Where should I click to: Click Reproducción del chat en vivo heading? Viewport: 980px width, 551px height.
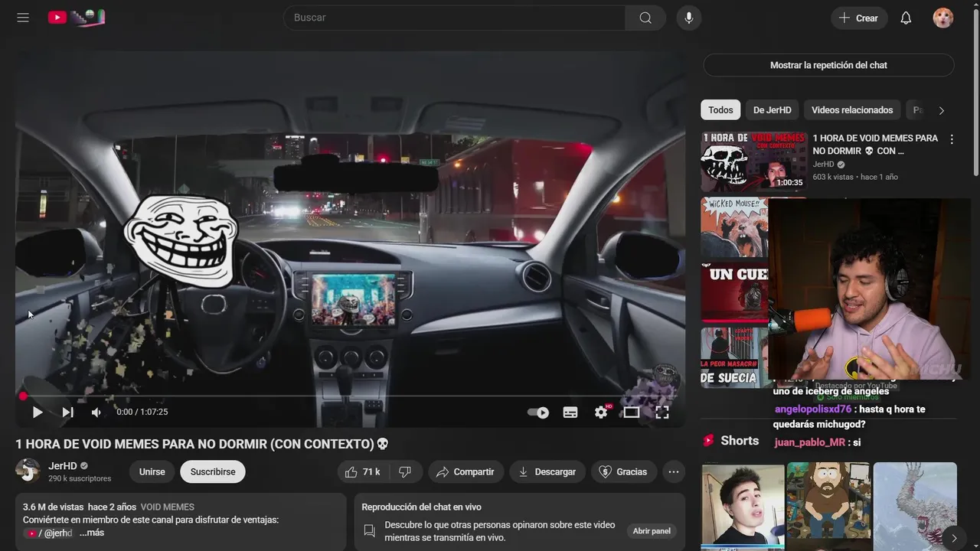click(x=421, y=507)
